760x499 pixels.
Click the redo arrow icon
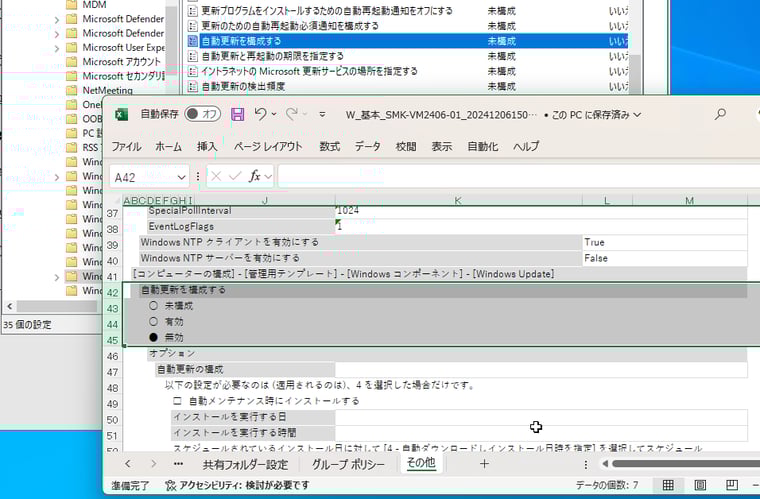291,114
